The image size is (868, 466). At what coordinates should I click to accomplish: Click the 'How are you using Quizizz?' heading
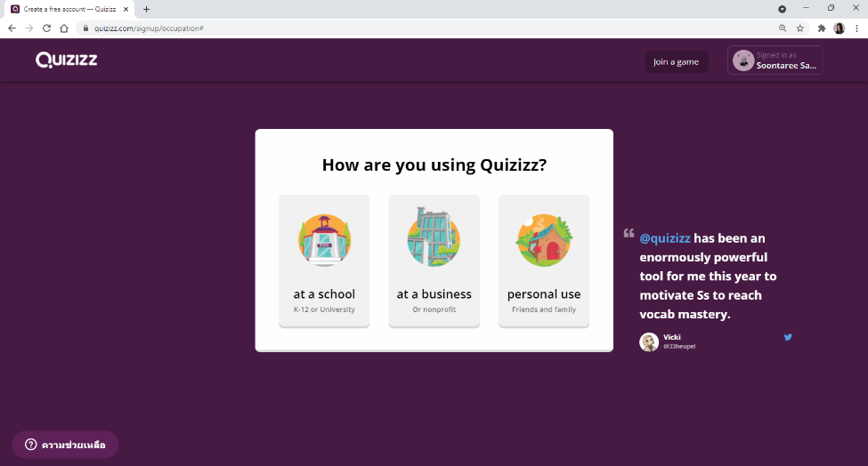pos(434,165)
